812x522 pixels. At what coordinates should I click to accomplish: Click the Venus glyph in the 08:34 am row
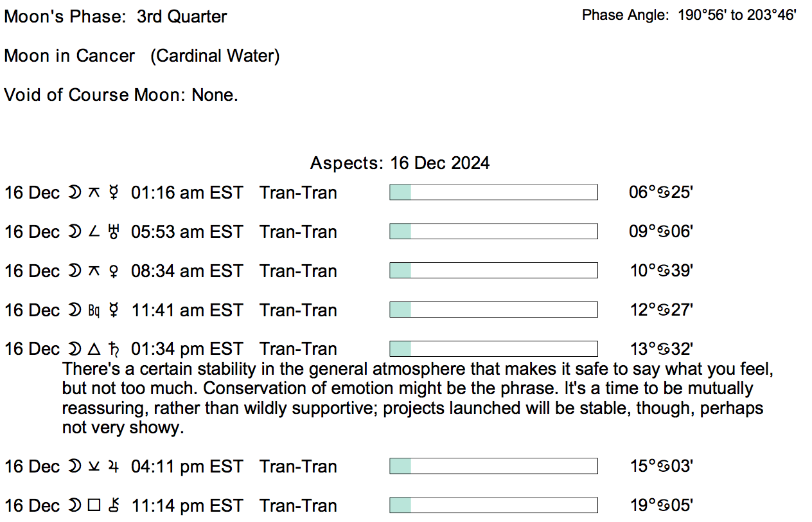tap(114, 271)
